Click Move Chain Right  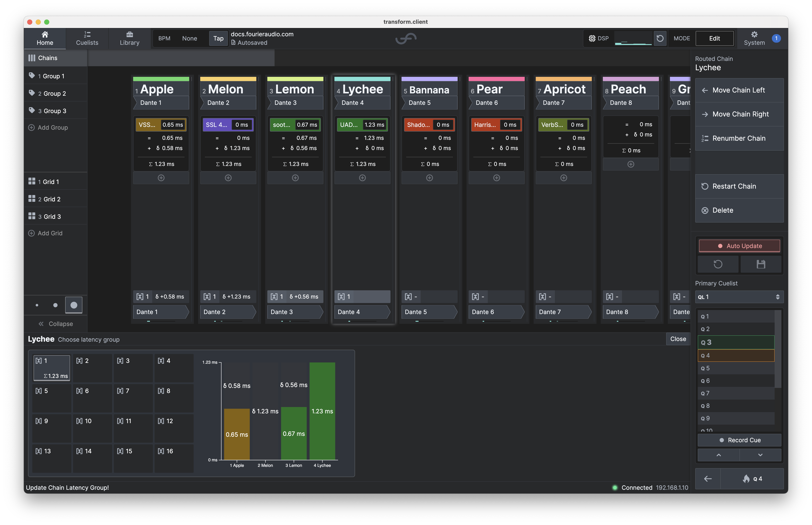[739, 114]
